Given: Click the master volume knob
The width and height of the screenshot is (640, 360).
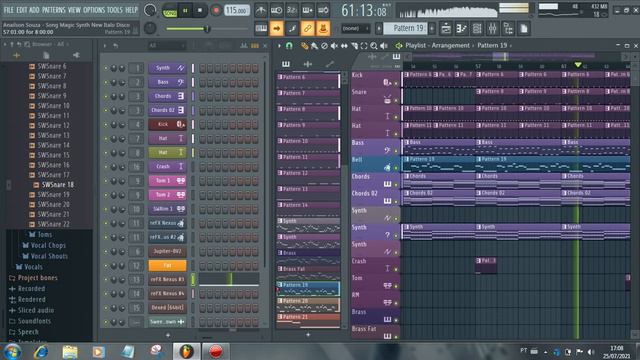Looking at the screenshot, I should [x=150, y=10].
